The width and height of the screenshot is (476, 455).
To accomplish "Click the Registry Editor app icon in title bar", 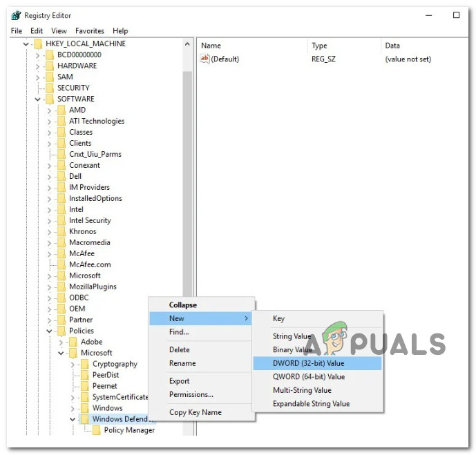I will click(x=16, y=15).
